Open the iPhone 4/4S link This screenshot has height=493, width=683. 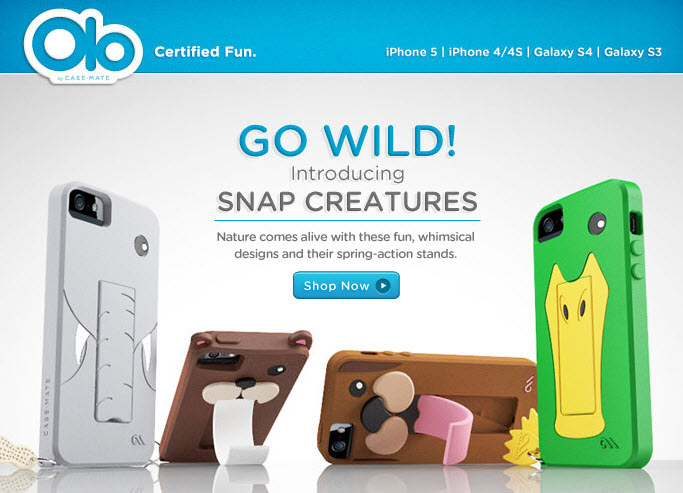pyautogui.click(x=485, y=52)
